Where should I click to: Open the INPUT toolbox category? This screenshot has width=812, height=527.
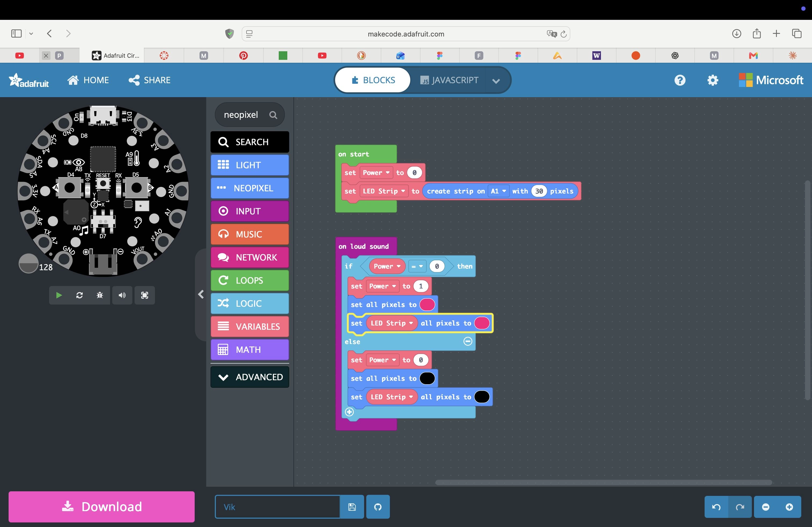click(250, 211)
